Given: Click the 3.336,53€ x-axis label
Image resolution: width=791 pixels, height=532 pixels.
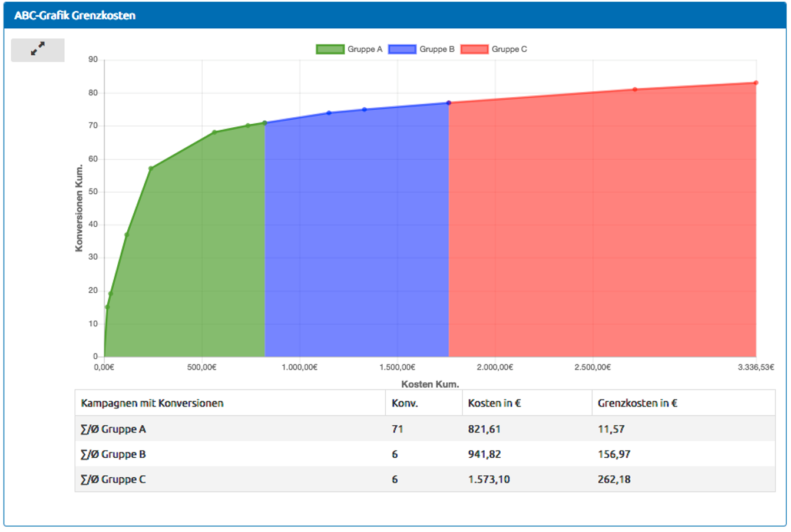Looking at the screenshot, I should tap(756, 367).
